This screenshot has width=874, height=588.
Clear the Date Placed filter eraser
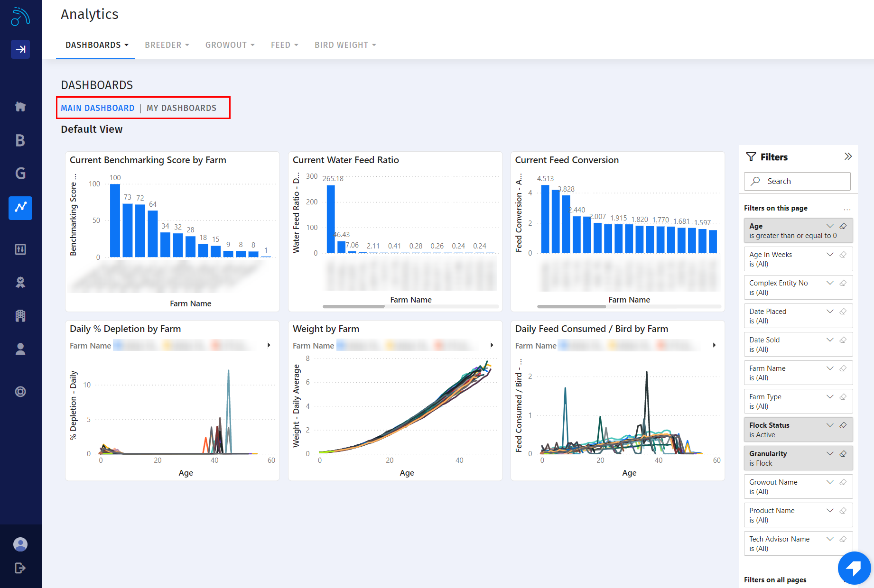843,312
